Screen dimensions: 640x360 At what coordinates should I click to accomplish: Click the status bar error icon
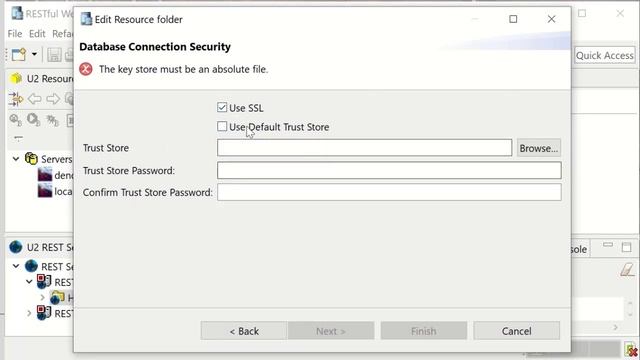pos(631,350)
